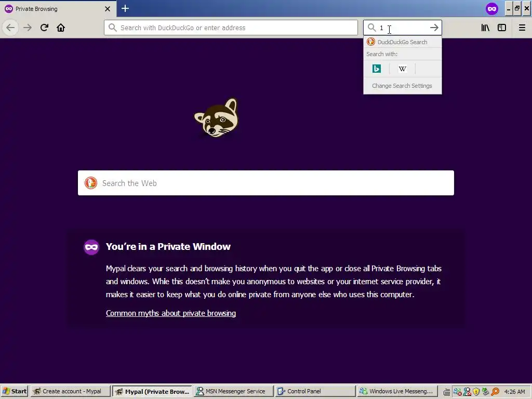Screen dimensions: 532x399
Task: Open a new tab with plus button
Action: coord(125,8)
